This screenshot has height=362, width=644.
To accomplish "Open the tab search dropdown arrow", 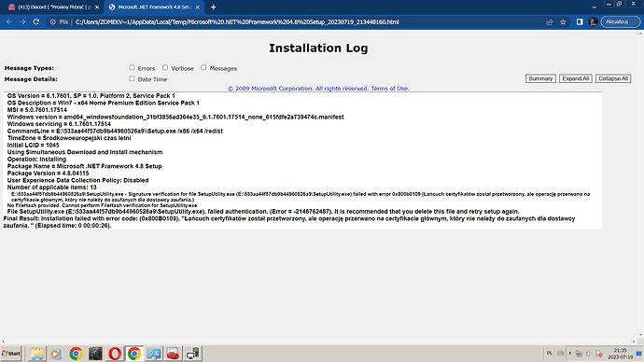I will pyautogui.click(x=594, y=7).
